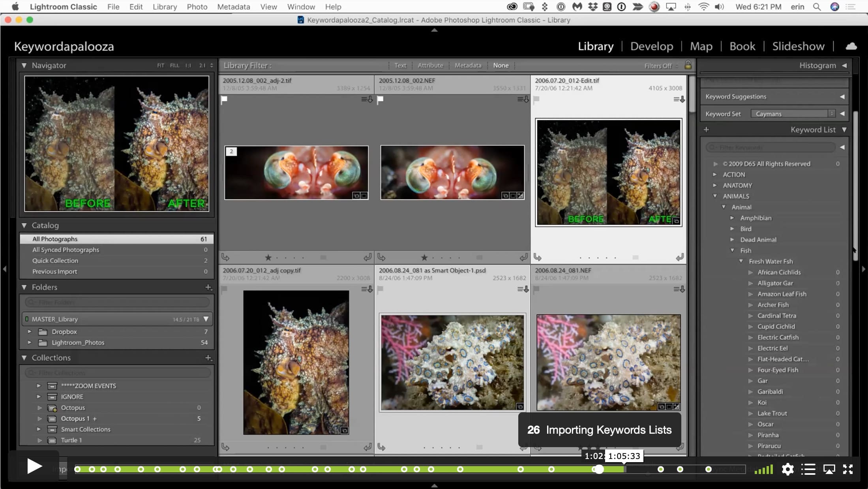Expand the Dropbox folder
Viewport: 868px width, 489px height.
[30, 332]
